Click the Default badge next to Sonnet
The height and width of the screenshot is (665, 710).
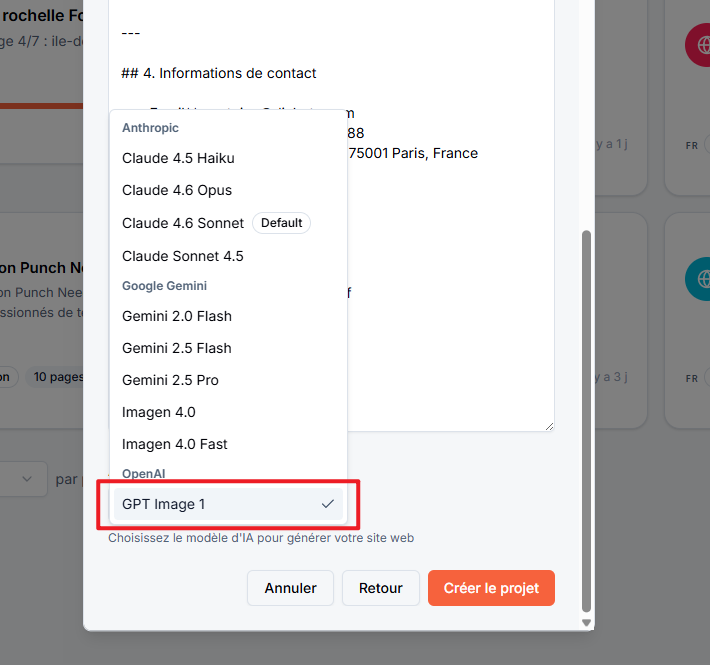click(281, 223)
